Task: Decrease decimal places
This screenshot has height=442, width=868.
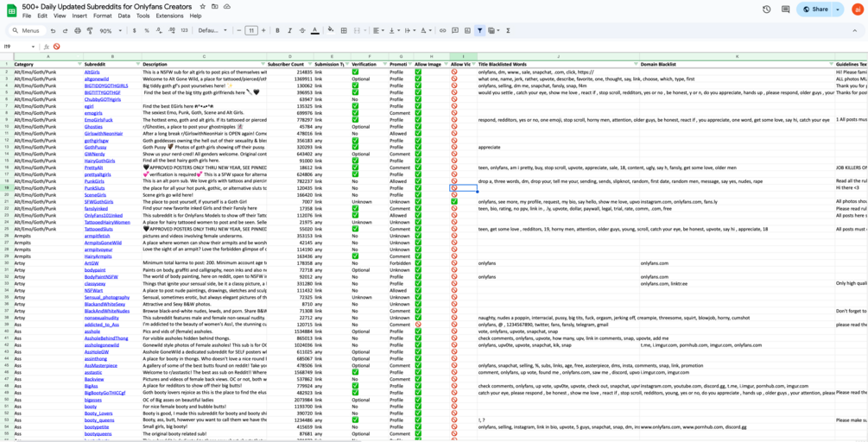Action: click(x=159, y=30)
